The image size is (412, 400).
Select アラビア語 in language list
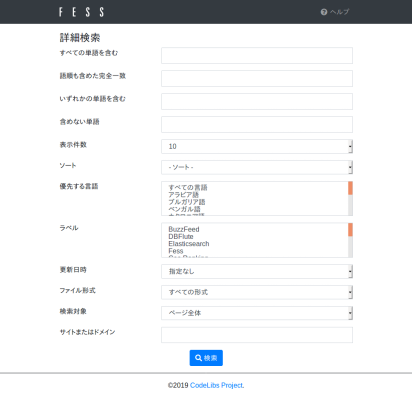tap(184, 195)
